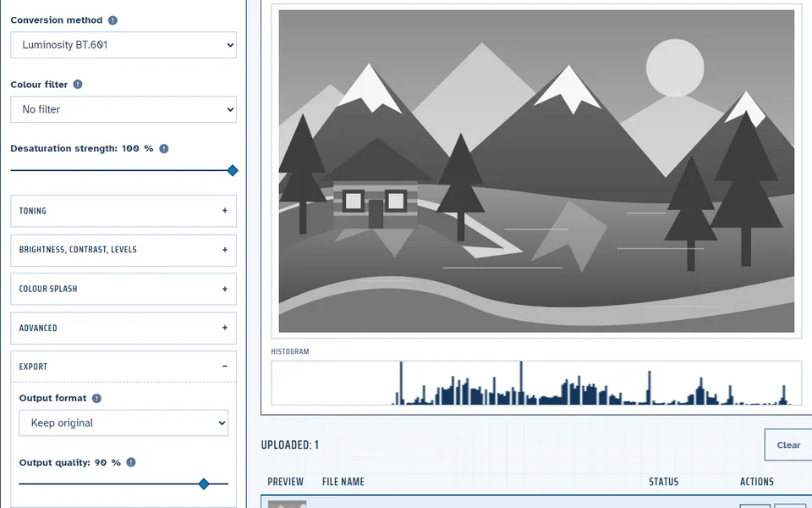812x508 pixels.
Task: Click the 'HISTOGRAM' label
Action: [x=290, y=351]
